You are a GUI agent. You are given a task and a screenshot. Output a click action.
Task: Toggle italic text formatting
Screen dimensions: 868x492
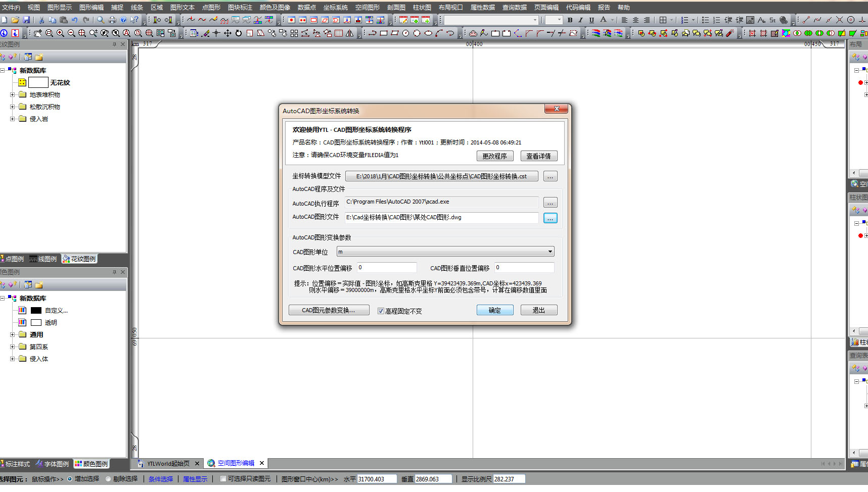coord(580,20)
